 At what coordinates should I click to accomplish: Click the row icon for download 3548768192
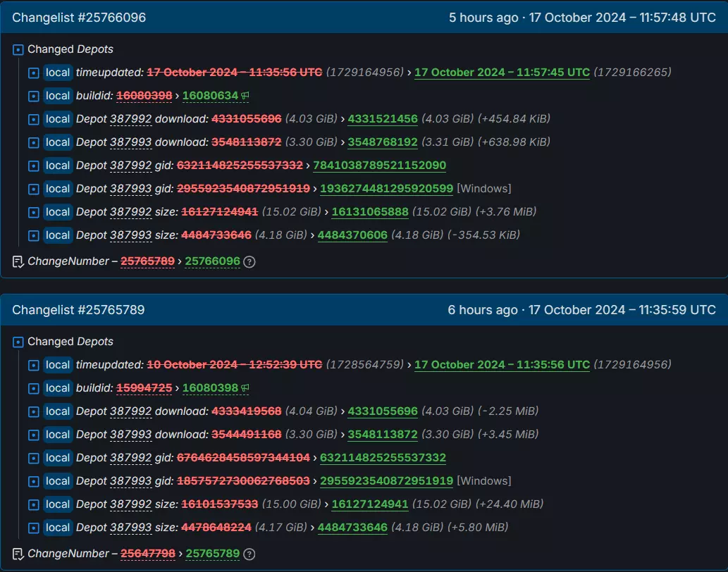(x=33, y=142)
